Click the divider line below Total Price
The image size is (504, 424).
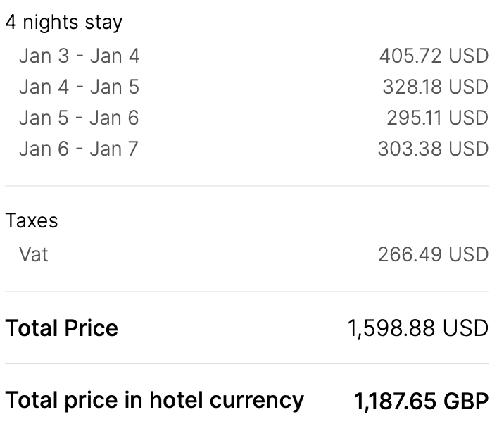(246, 363)
